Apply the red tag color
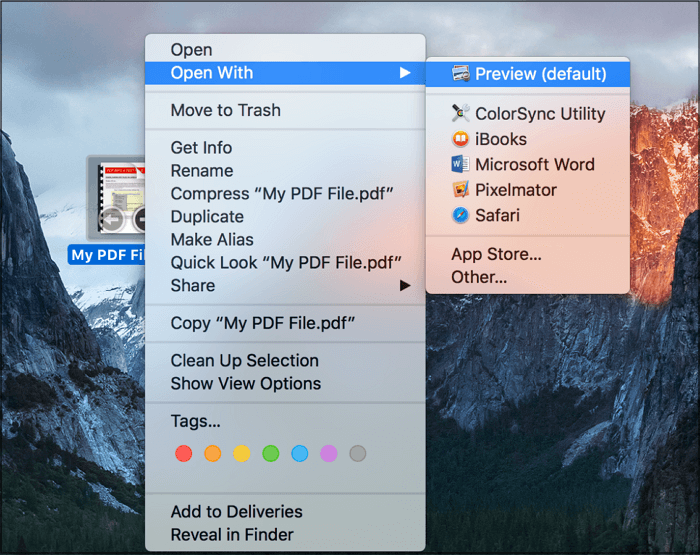This screenshot has height=555, width=700. point(183,453)
